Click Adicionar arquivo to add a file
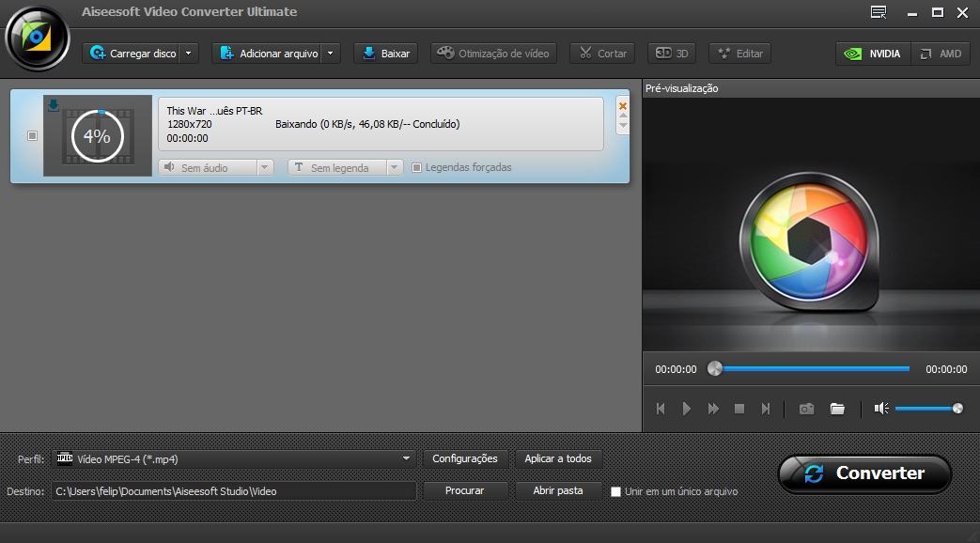The width and height of the screenshot is (980, 543). [268, 54]
